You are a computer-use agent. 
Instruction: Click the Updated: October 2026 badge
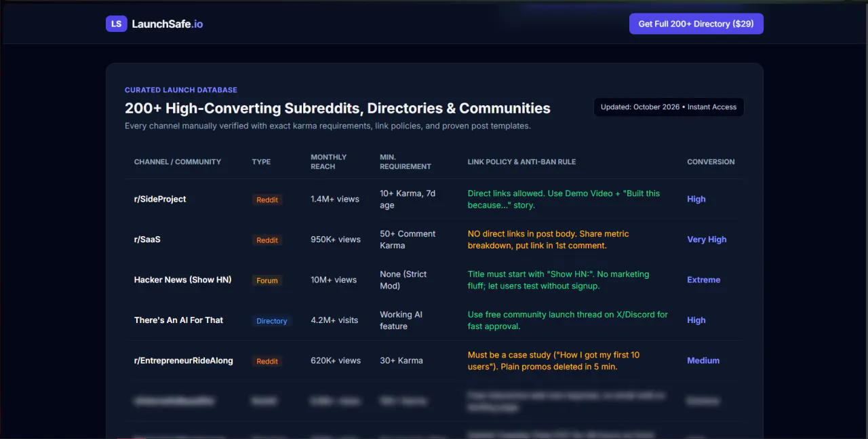(x=669, y=107)
